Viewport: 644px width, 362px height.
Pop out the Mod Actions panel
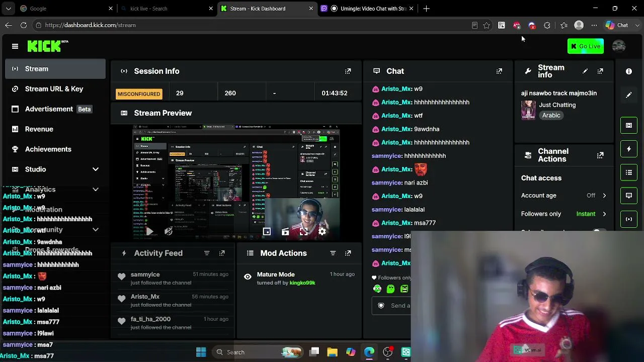(x=348, y=253)
